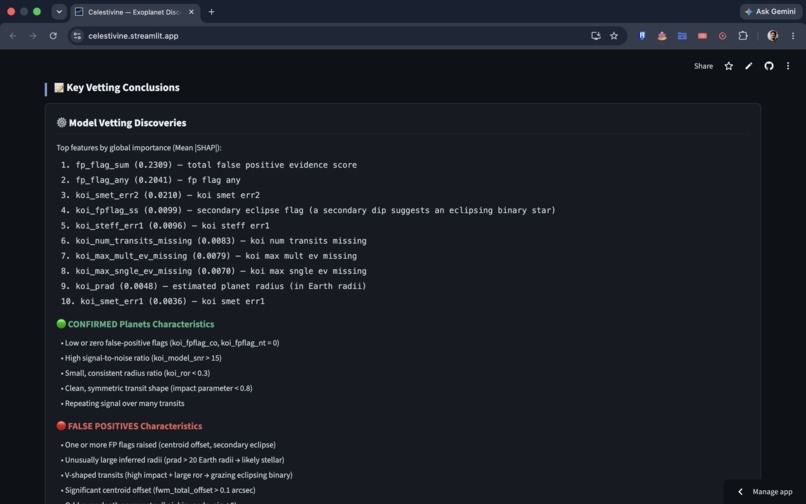Screen dimensions: 806x504
Task: Bookmark this page with the star icon
Action: click(614, 36)
